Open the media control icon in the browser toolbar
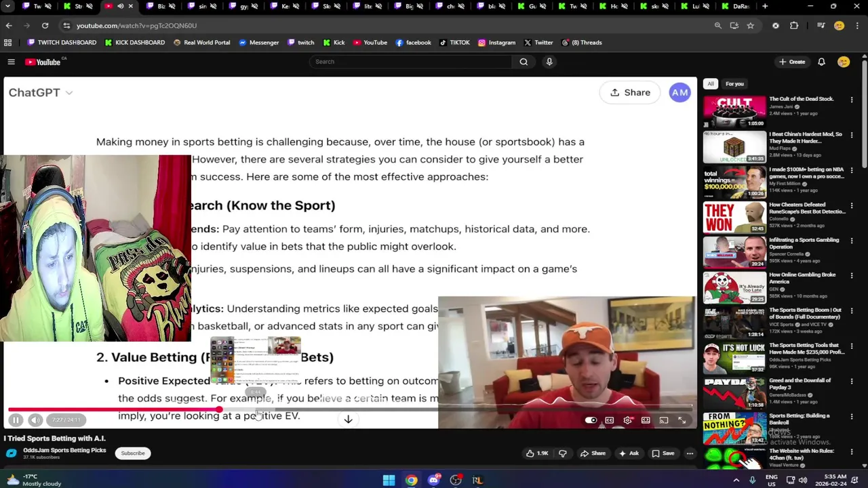The height and width of the screenshot is (488, 868). [x=821, y=25]
